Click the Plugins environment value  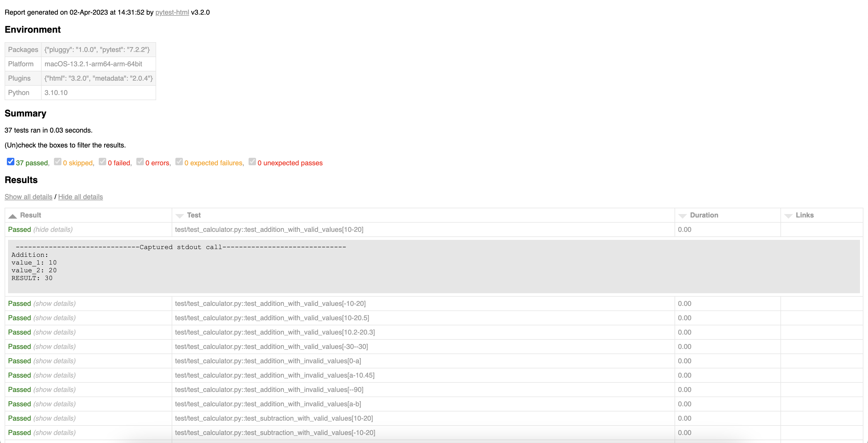[99, 78]
